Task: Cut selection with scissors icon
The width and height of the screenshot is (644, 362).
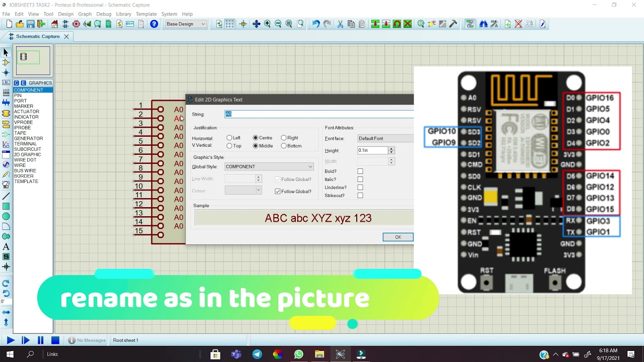Action: (340, 24)
